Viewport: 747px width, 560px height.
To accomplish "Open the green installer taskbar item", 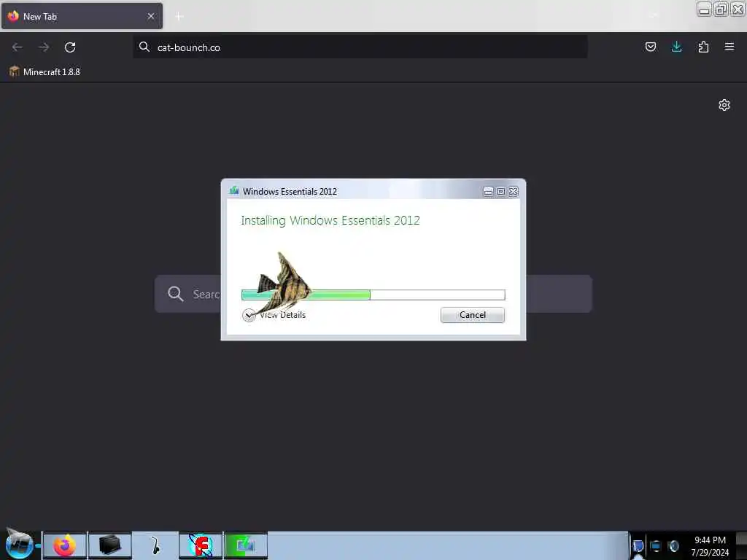I will (x=246, y=545).
